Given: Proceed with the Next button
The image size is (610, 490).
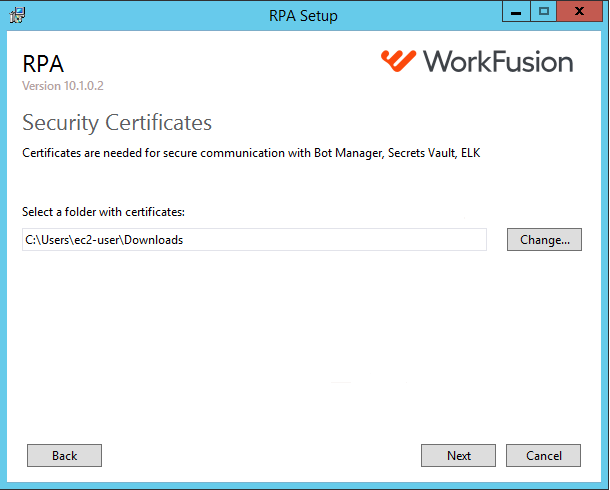Looking at the screenshot, I should [x=458, y=455].
